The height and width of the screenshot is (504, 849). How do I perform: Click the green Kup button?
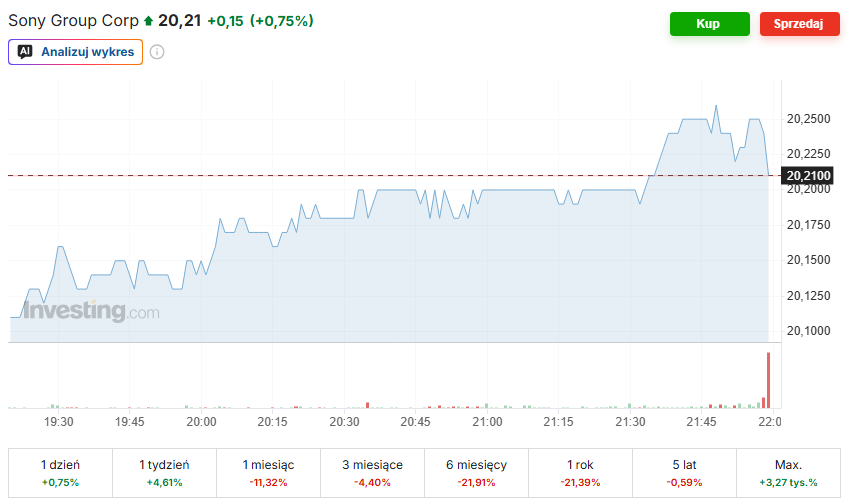coord(709,24)
